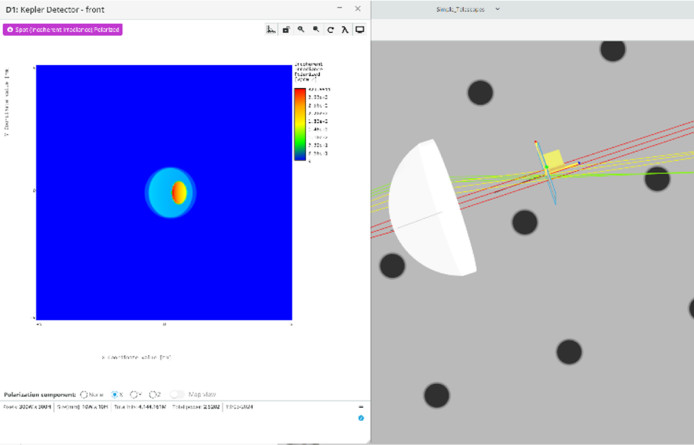This screenshot has width=694, height=445.
Task: Select the Z polarization component radio
Action: pyautogui.click(x=152, y=394)
